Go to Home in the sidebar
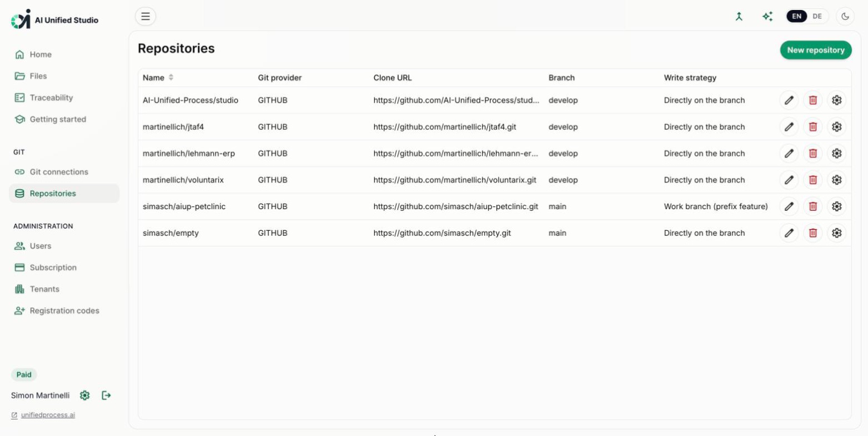 coord(64,54)
